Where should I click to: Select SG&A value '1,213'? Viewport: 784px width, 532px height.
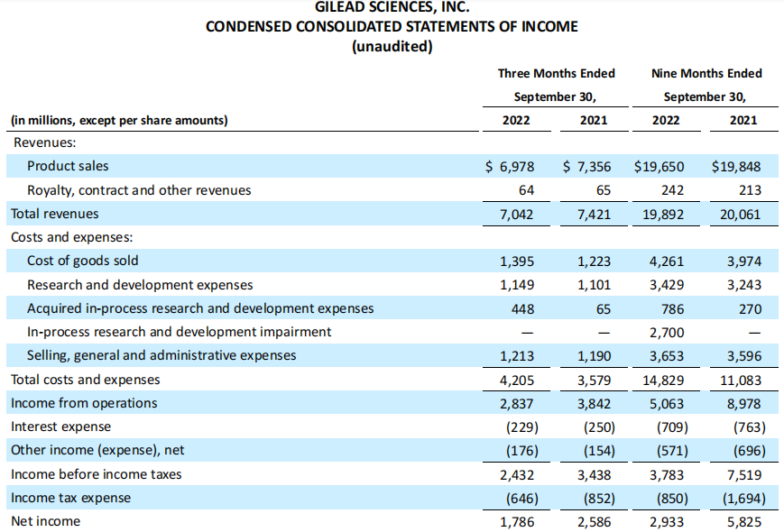(517, 356)
